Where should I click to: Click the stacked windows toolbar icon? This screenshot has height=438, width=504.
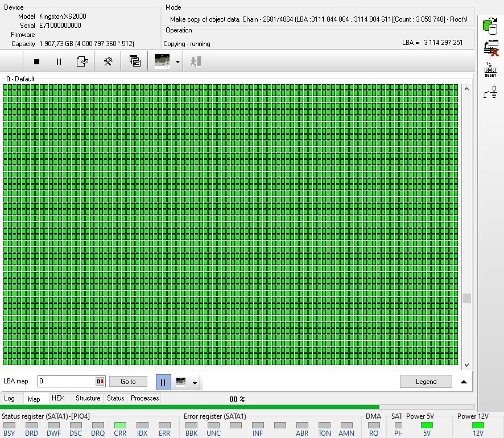(135, 61)
